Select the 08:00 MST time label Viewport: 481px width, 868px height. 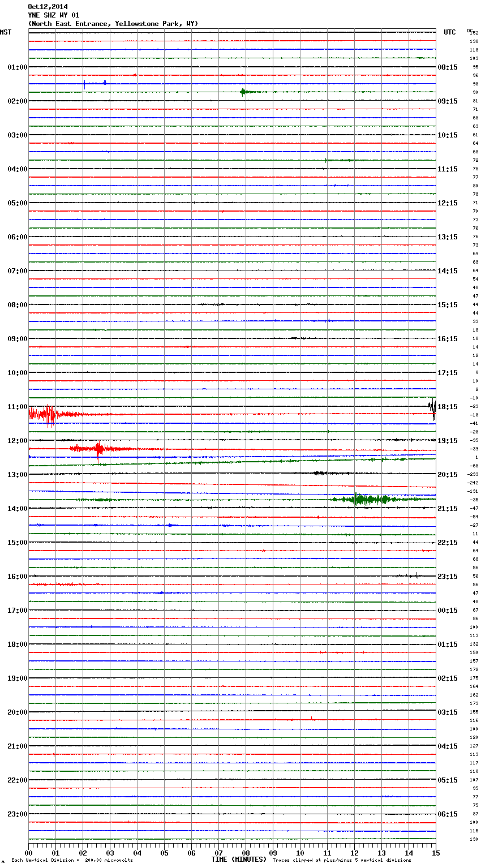coord(18,305)
